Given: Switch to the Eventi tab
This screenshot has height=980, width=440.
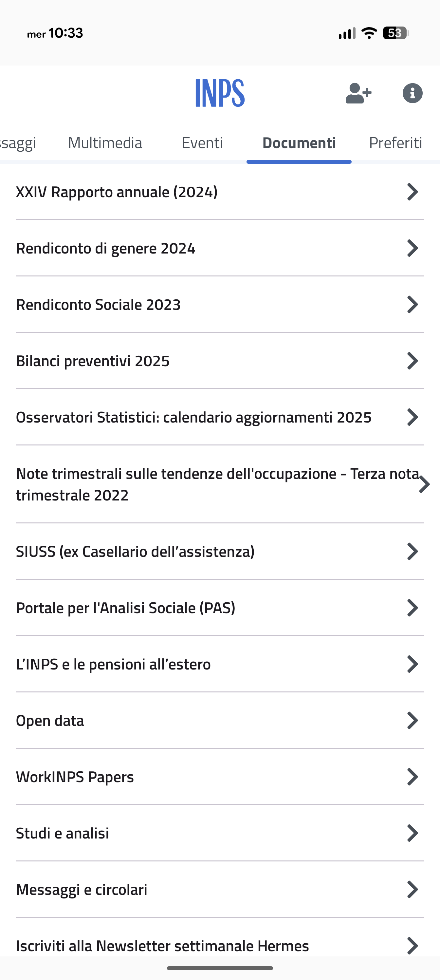Looking at the screenshot, I should pos(202,143).
